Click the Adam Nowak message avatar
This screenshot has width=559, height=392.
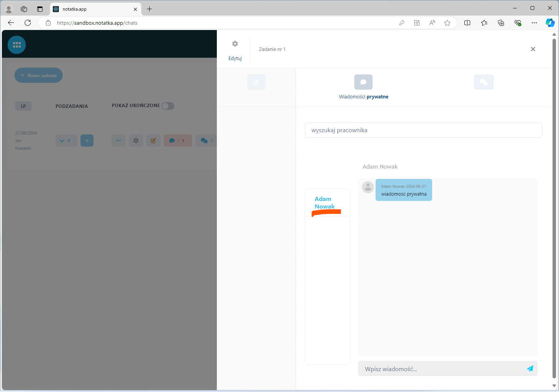368,187
